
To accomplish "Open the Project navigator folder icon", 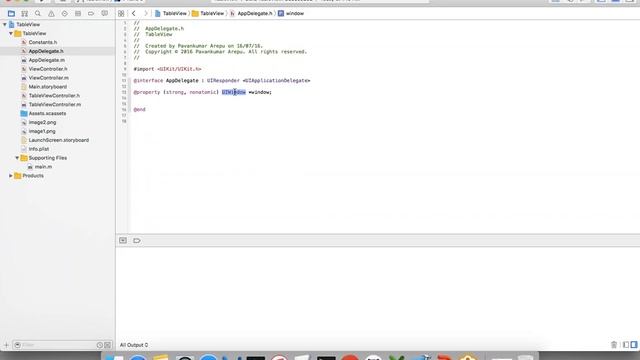I will [x=11, y=13].
